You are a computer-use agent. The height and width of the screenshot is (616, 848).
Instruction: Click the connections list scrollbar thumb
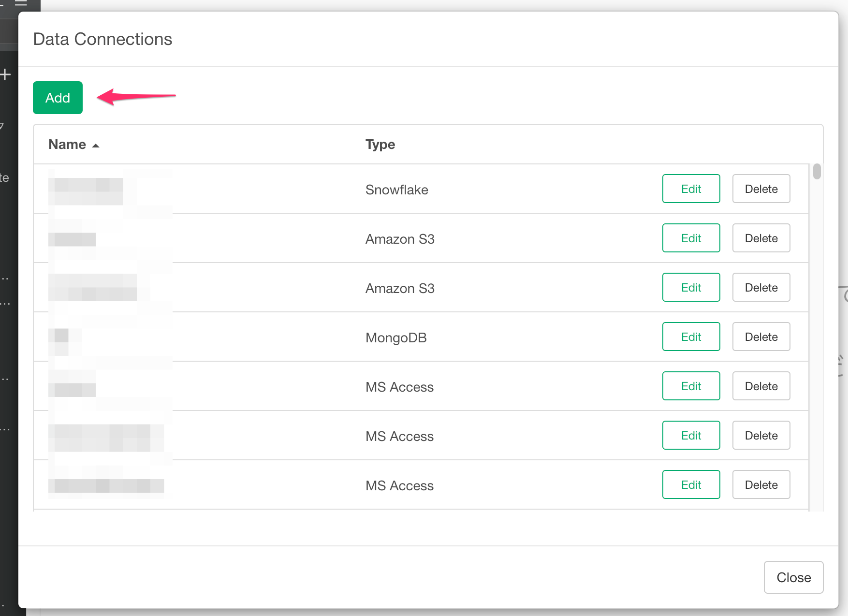(x=817, y=172)
